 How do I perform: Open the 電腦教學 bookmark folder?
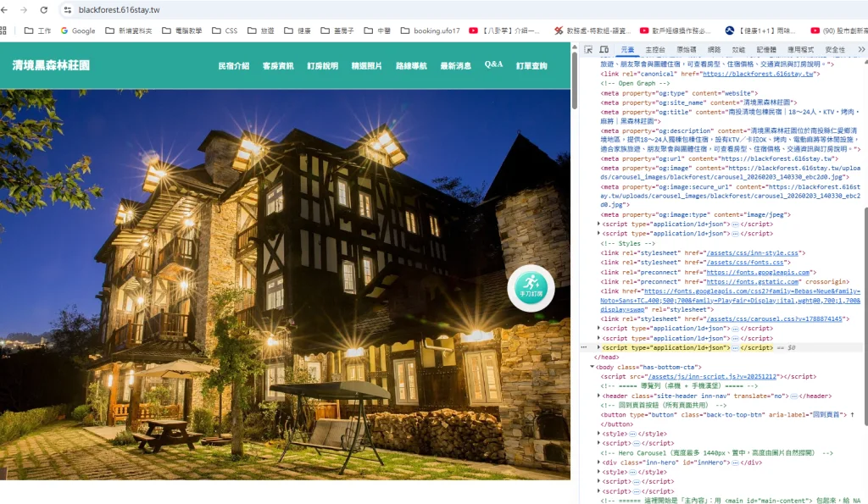[x=182, y=31]
